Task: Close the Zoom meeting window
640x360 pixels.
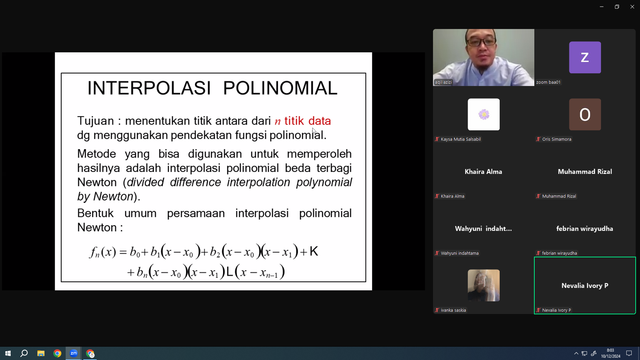Action: pyautogui.click(x=632, y=7)
